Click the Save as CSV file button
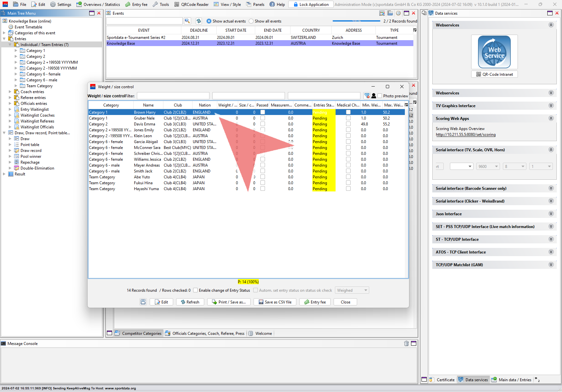This screenshot has height=392, width=562. [x=275, y=302]
